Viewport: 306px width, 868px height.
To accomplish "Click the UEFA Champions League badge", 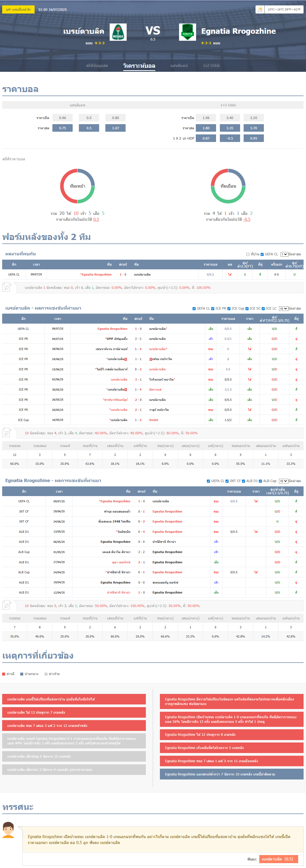I will click(x=18, y=9).
